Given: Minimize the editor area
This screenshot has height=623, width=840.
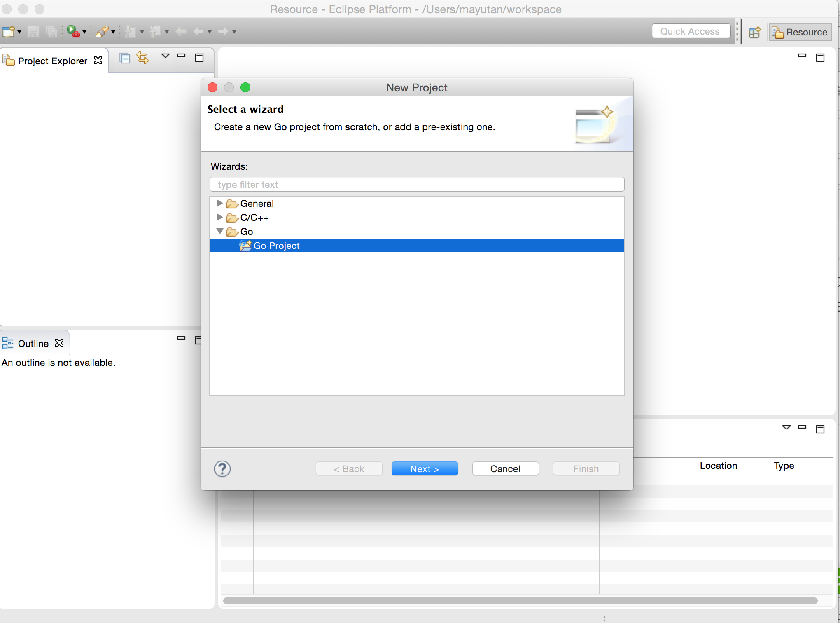Looking at the screenshot, I should (x=802, y=55).
